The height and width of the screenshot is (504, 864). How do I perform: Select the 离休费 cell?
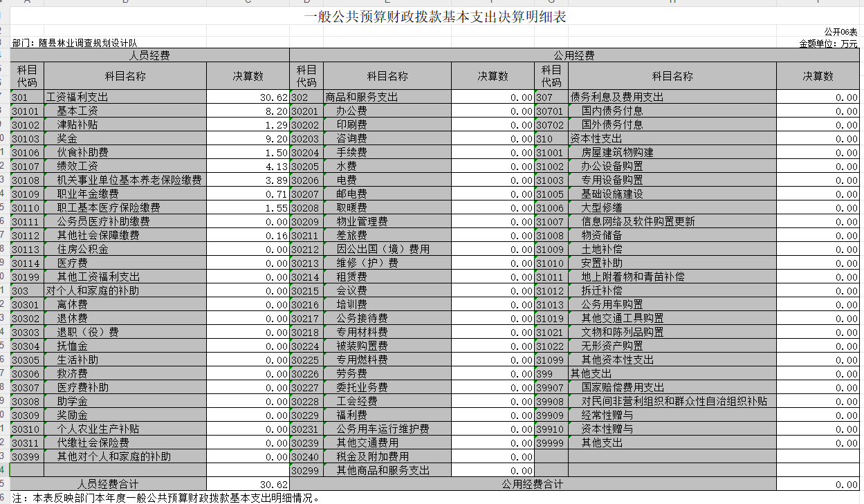pyautogui.click(x=125, y=304)
